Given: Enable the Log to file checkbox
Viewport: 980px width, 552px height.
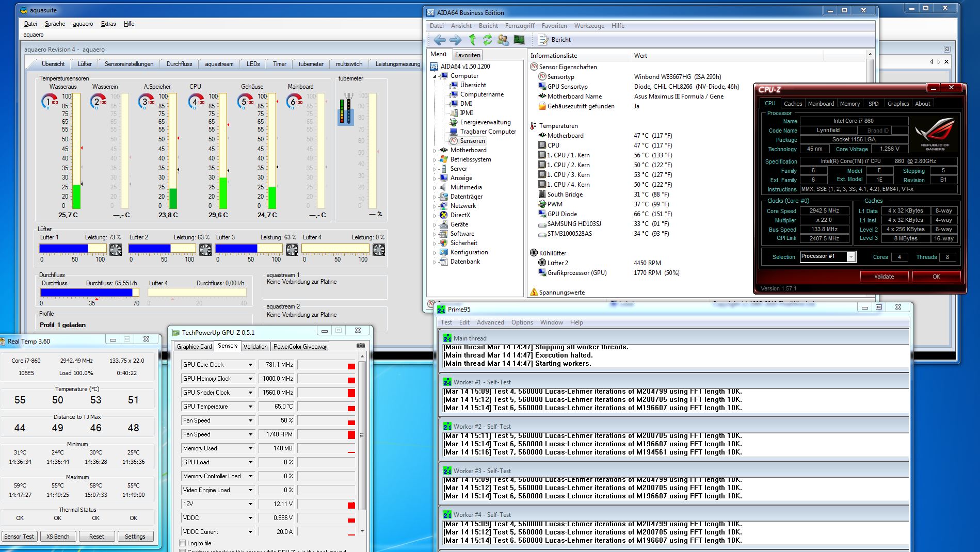Looking at the screenshot, I should (x=182, y=543).
